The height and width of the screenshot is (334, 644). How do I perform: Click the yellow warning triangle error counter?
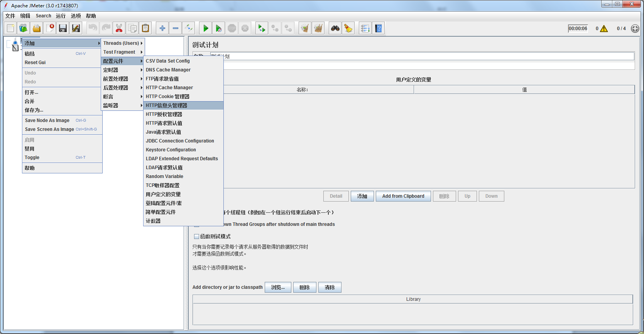coord(604,29)
